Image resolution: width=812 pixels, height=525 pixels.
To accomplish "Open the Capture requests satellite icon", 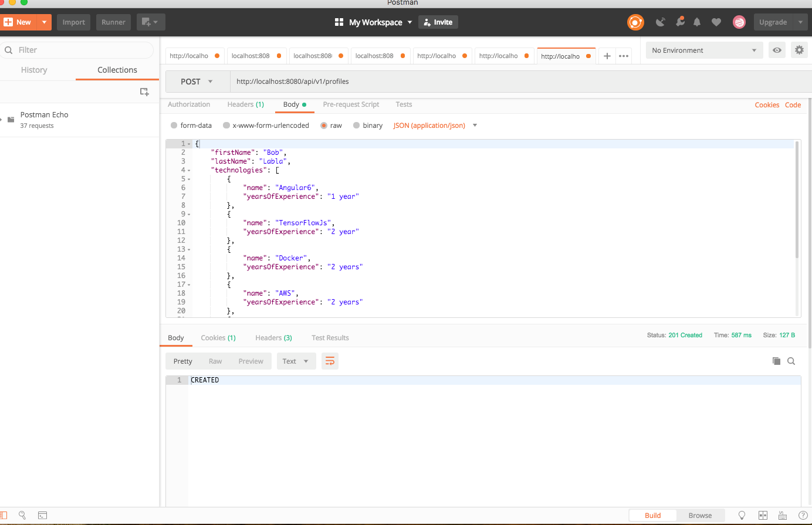I will point(660,22).
